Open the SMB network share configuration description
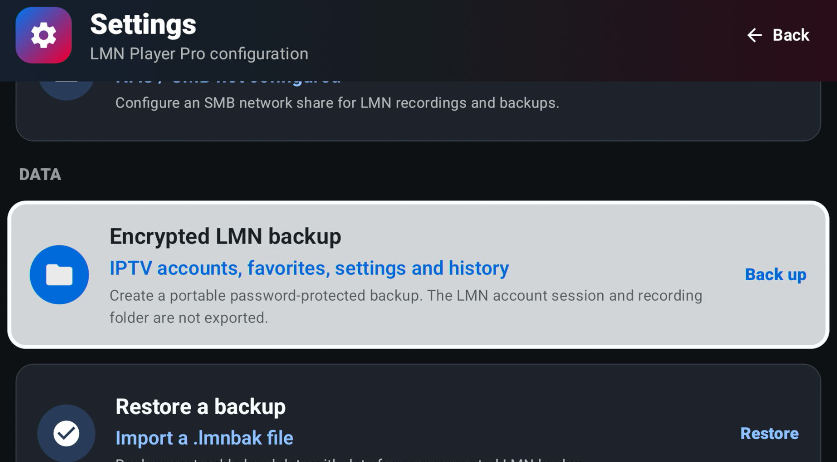837x462 pixels. [x=337, y=103]
